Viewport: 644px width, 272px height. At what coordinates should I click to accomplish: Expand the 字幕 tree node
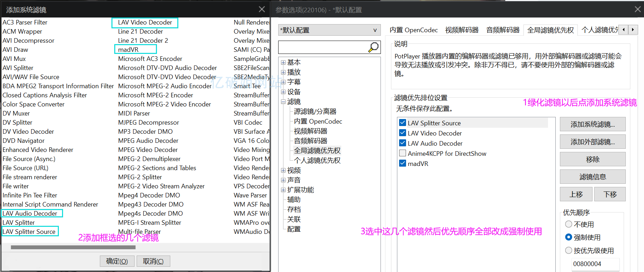pyautogui.click(x=283, y=82)
